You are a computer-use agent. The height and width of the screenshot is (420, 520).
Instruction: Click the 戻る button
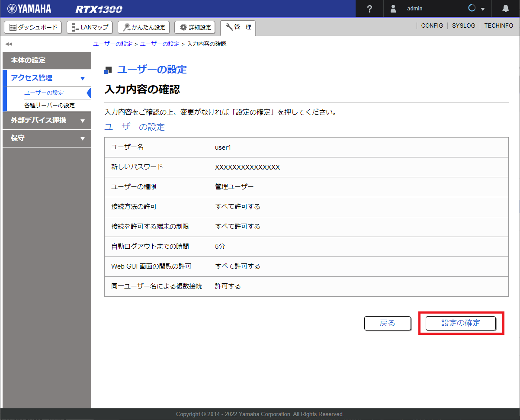click(x=387, y=323)
